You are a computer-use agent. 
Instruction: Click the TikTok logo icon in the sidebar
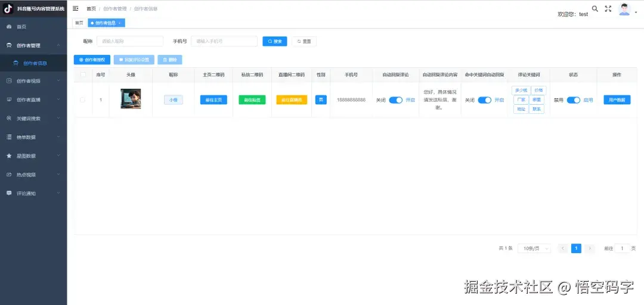point(8,8)
